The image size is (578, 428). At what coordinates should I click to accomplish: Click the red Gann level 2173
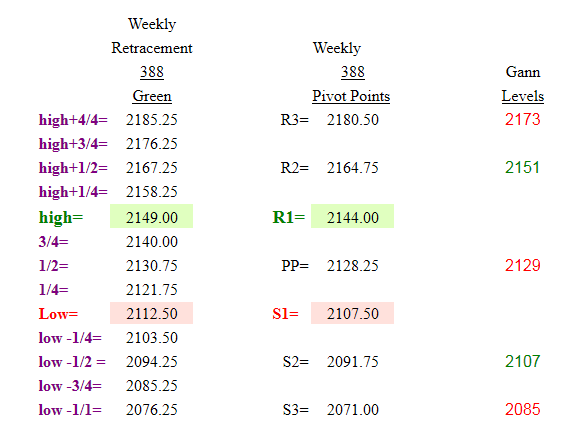(x=522, y=119)
